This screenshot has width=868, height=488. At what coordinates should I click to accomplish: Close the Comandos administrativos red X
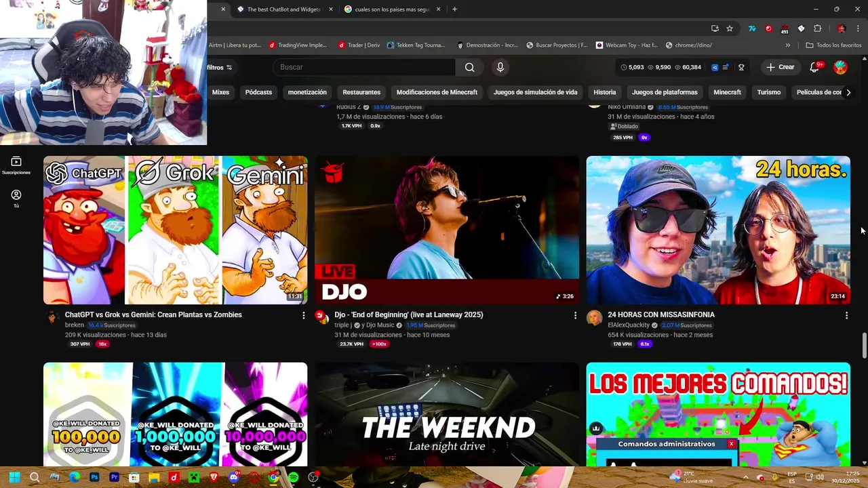(731, 444)
